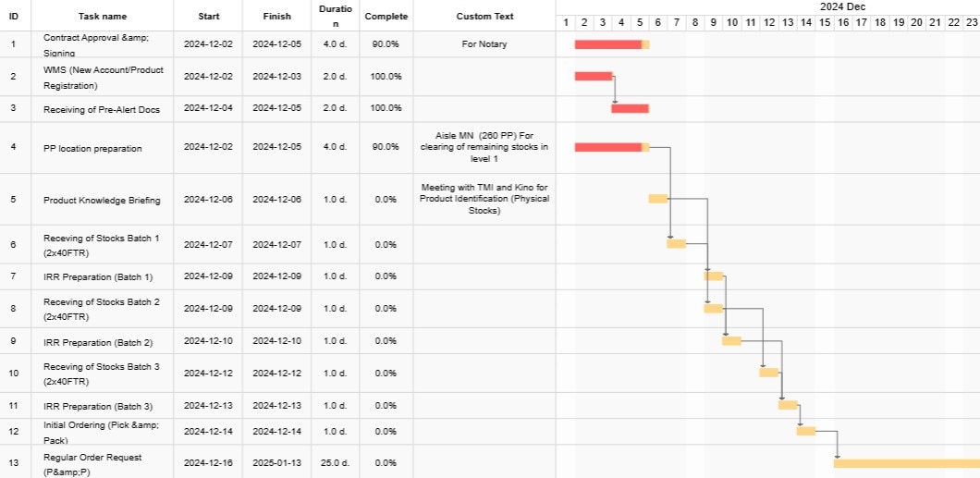Screen dimensions: 980x478
Task: Click the 2024 Dec month header
Action: pyautogui.click(x=841, y=6)
